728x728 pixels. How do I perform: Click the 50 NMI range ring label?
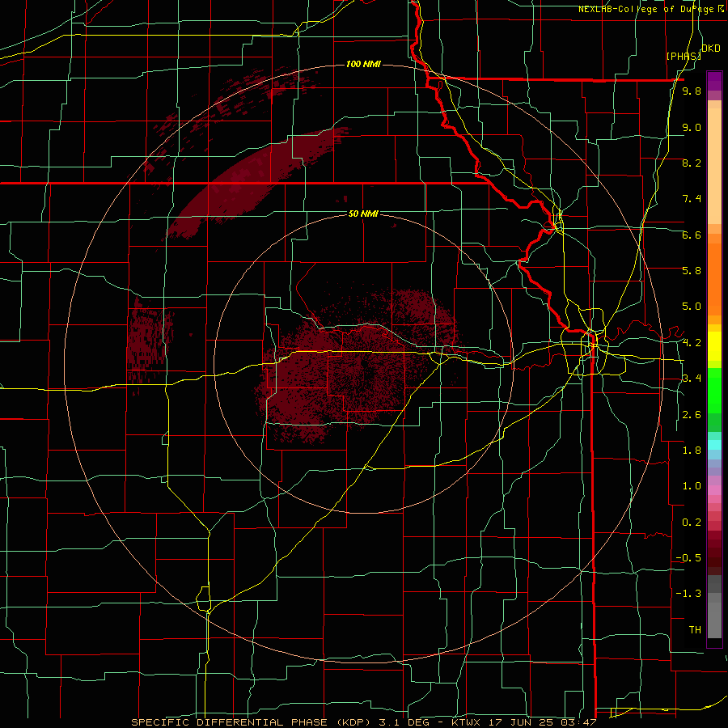[363, 214]
